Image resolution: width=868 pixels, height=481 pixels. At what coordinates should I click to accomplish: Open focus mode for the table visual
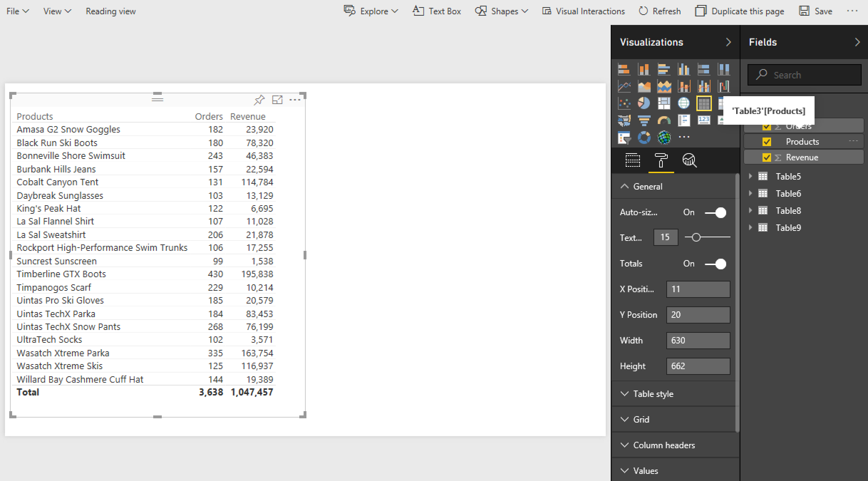click(x=277, y=100)
